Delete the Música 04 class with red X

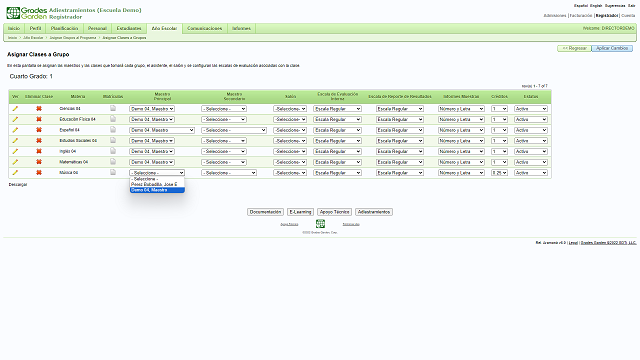coord(39,173)
